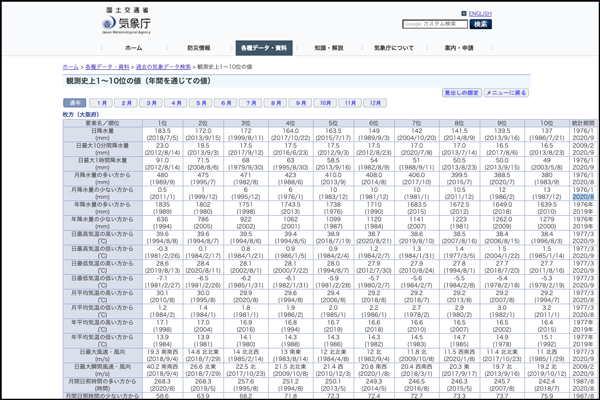
Task: Open the 知識・解説 navigation menu
Action: (329, 48)
